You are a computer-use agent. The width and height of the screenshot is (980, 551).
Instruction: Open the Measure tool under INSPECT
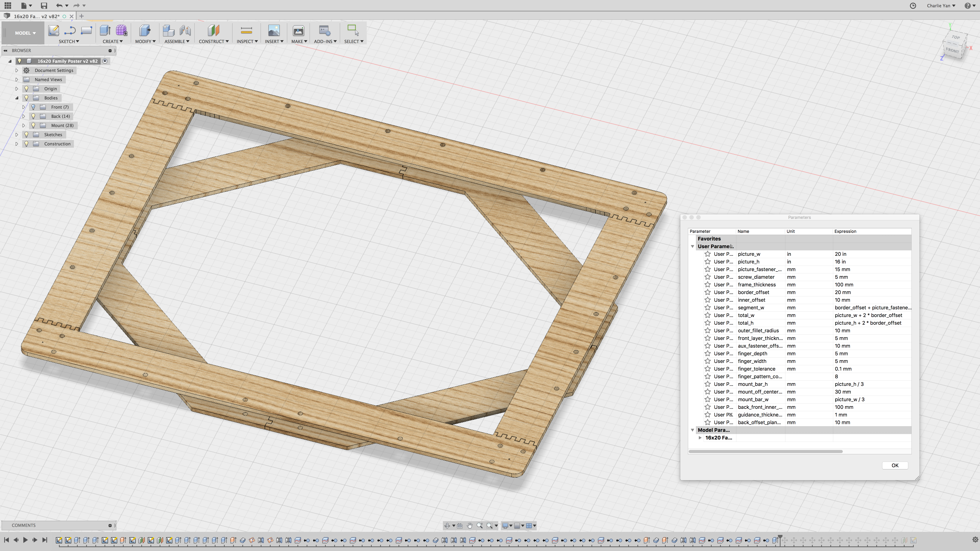[x=246, y=30]
